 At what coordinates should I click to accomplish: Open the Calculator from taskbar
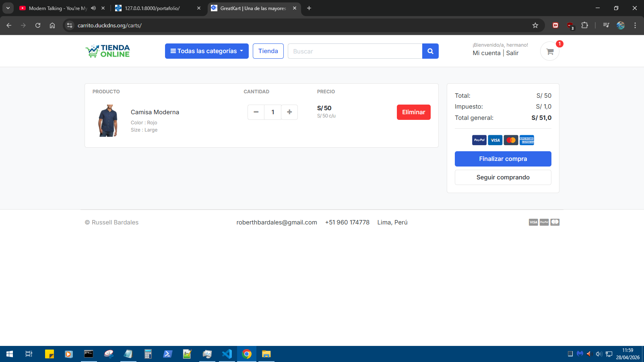tap(148, 354)
